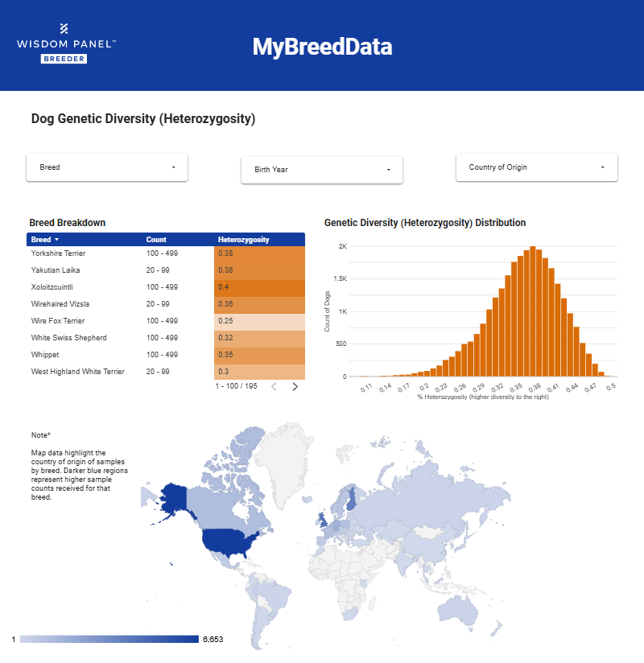This screenshot has height=663, width=644.
Task: Select the Yakutian Laika breed name
Action: pyautogui.click(x=56, y=270)
